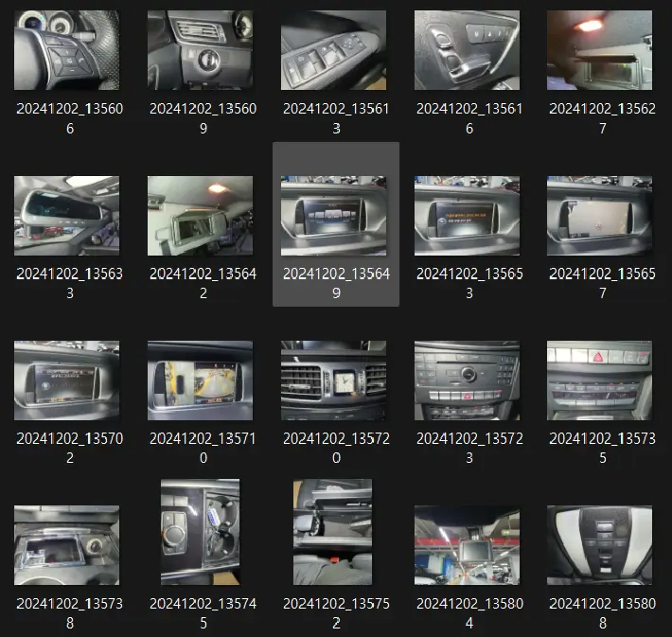This screenshot has height=637, width=672.
Task: Select sun visor light photo 20241202_135627
Action: 599,50
